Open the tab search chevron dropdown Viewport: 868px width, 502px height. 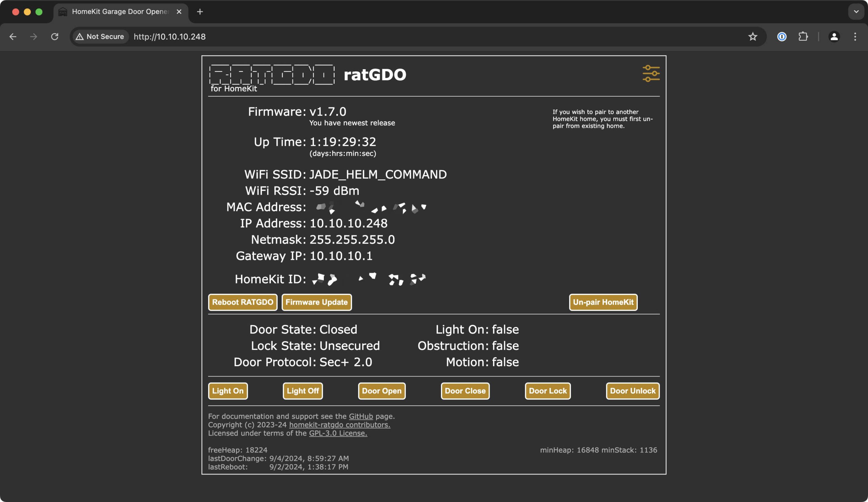(x=855, y=12)
